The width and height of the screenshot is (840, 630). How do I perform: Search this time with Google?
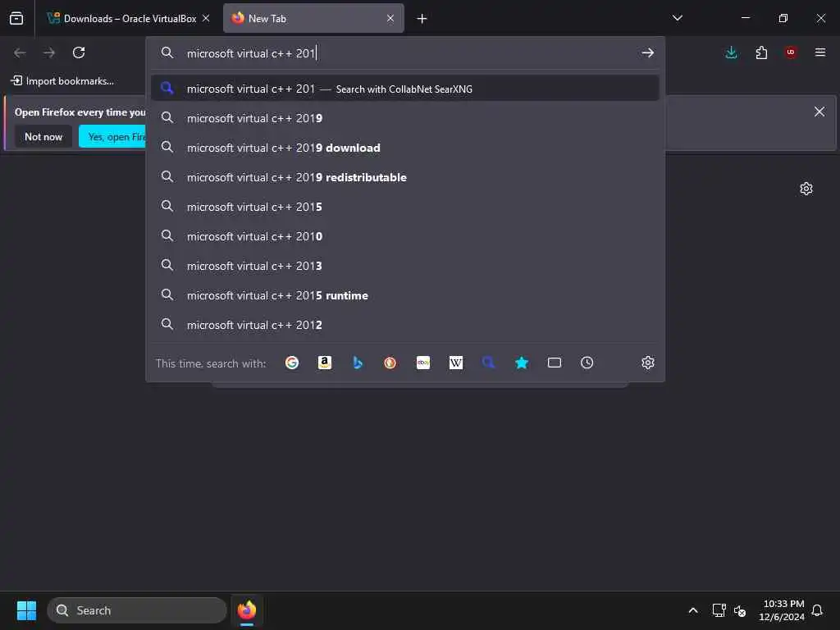(292, 363)
